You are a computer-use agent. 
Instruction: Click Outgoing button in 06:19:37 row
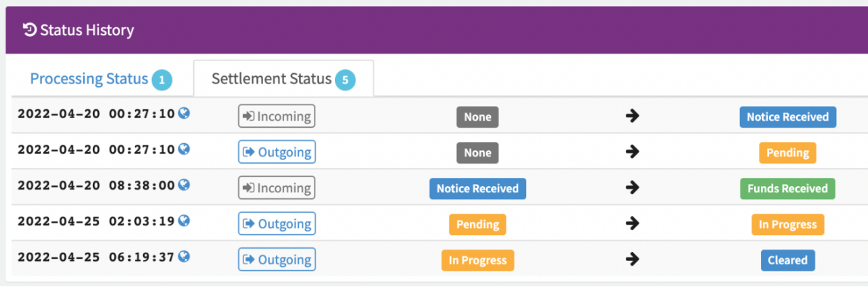[x=277, y=259]
